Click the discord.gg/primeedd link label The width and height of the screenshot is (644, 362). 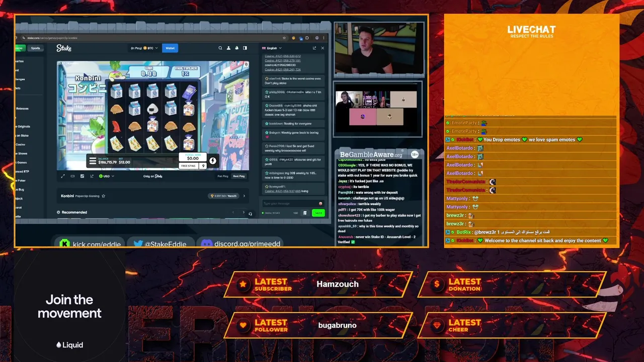point(247,244)
